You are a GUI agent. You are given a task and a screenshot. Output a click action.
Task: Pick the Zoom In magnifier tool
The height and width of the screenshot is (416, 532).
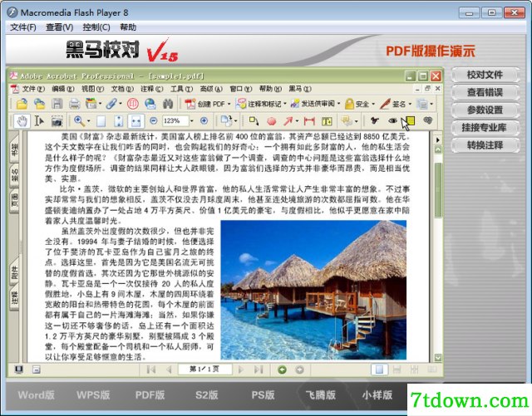(80, 120)
